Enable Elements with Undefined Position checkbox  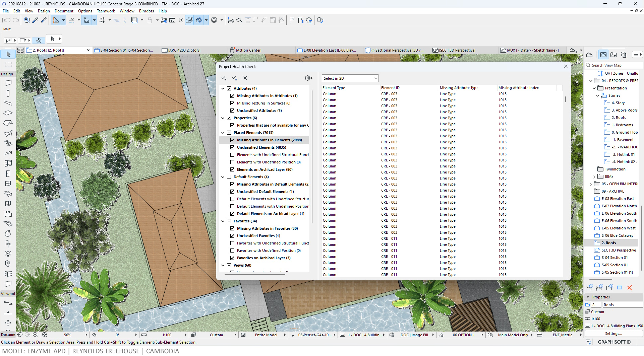tap(232, 162)
